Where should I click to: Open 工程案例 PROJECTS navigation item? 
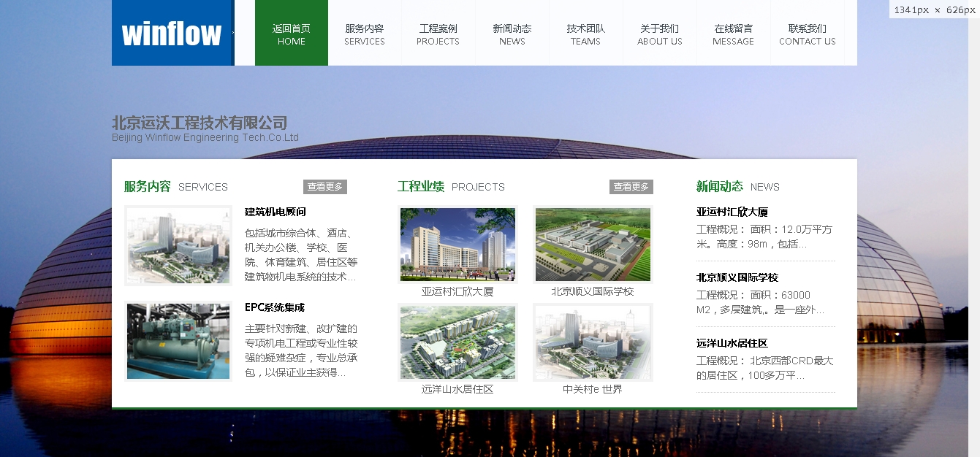438,34
